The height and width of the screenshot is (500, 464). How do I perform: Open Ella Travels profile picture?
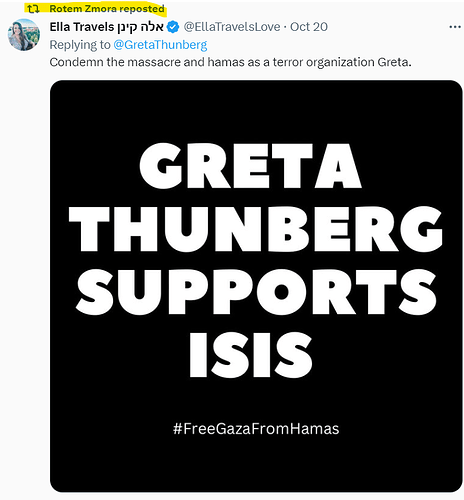tap(24, 35)
